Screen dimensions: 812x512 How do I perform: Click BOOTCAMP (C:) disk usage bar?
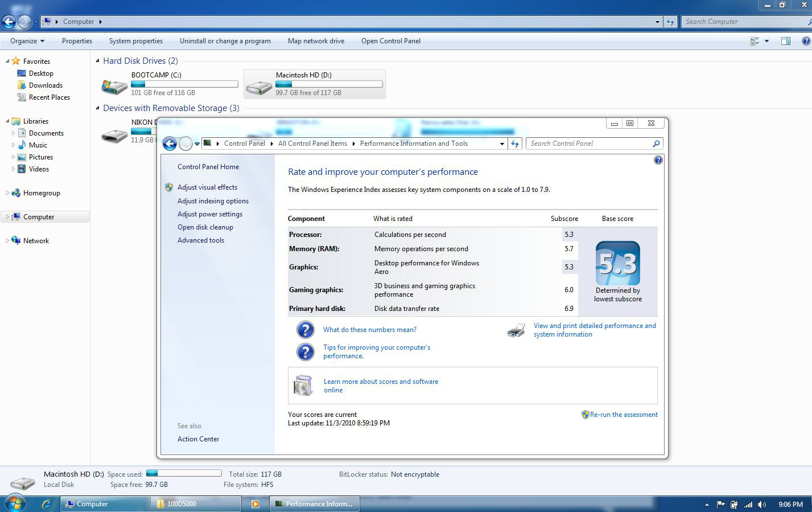[x=184, y=84]
